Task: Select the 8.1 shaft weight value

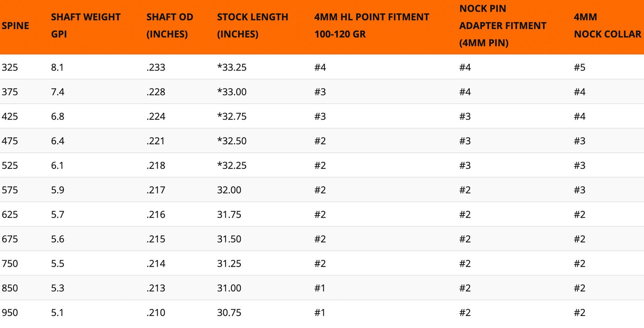Action: click(x=57, y=67)
